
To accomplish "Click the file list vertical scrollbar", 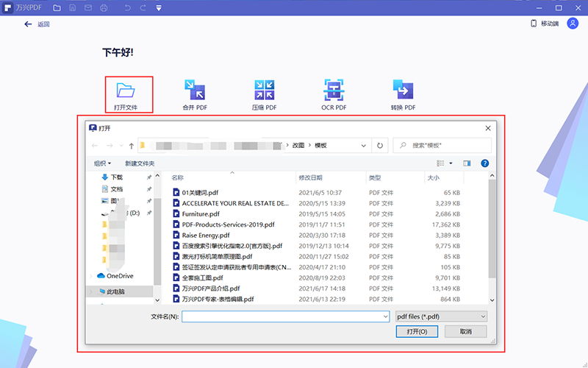I will click(492, 236).
